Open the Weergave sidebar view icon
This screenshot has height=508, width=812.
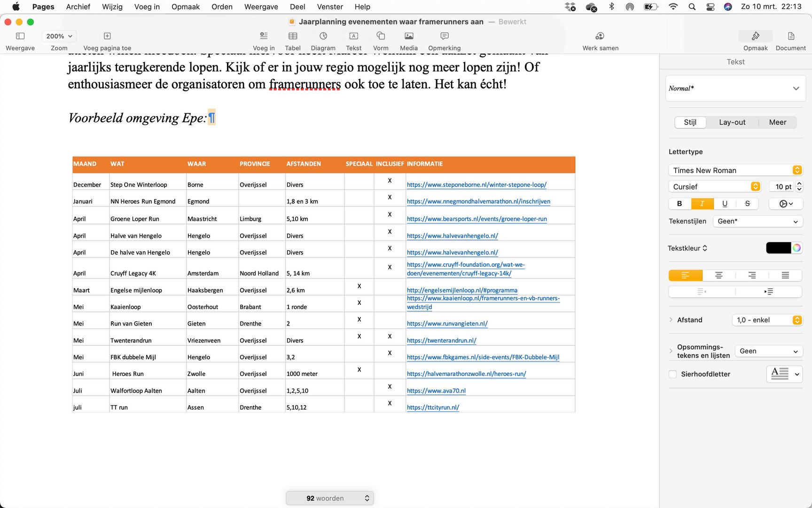coord(20,36)
